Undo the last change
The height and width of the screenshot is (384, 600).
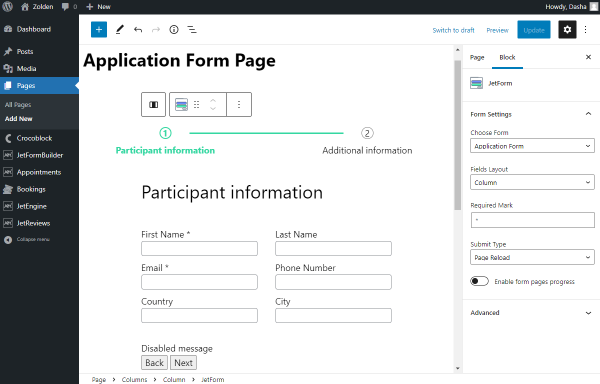[138, 29]
